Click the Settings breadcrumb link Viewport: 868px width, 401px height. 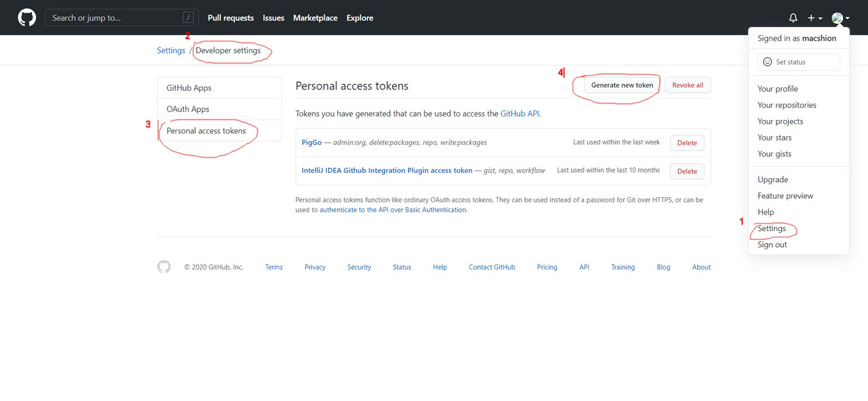(x=171, y=51)
